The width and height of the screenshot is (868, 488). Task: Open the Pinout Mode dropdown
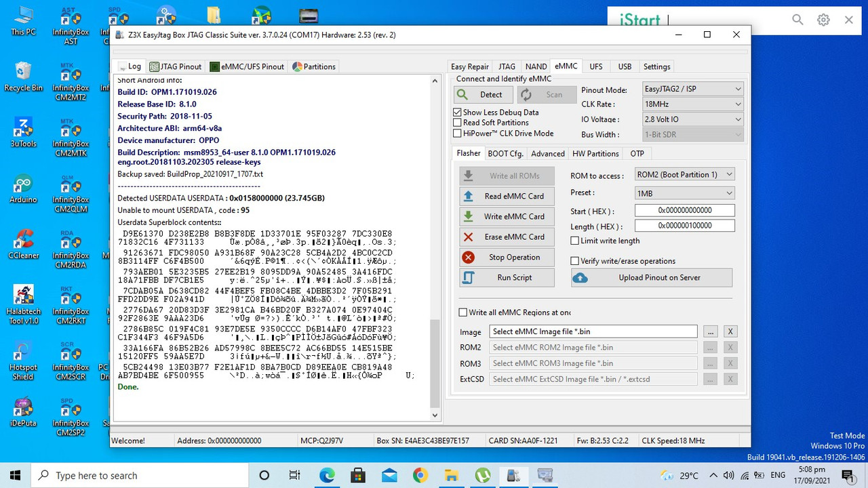tap(692, 89)
